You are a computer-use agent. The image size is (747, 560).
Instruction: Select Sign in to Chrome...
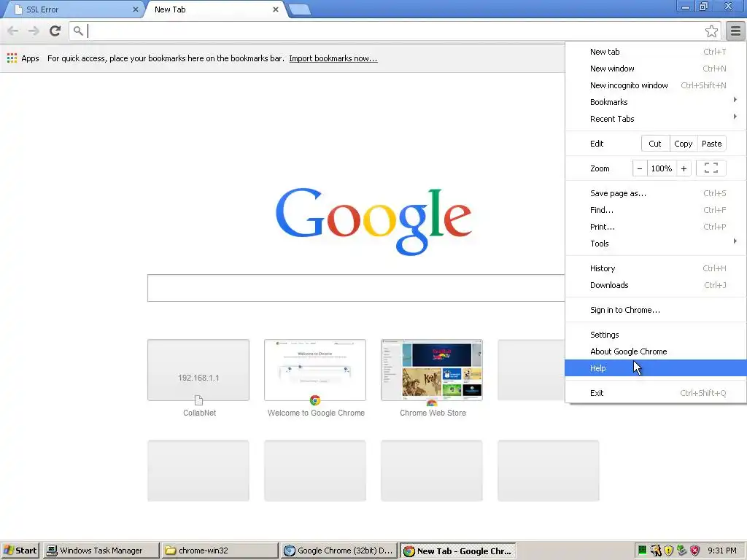pyautogui.click(x=656, y=309)
